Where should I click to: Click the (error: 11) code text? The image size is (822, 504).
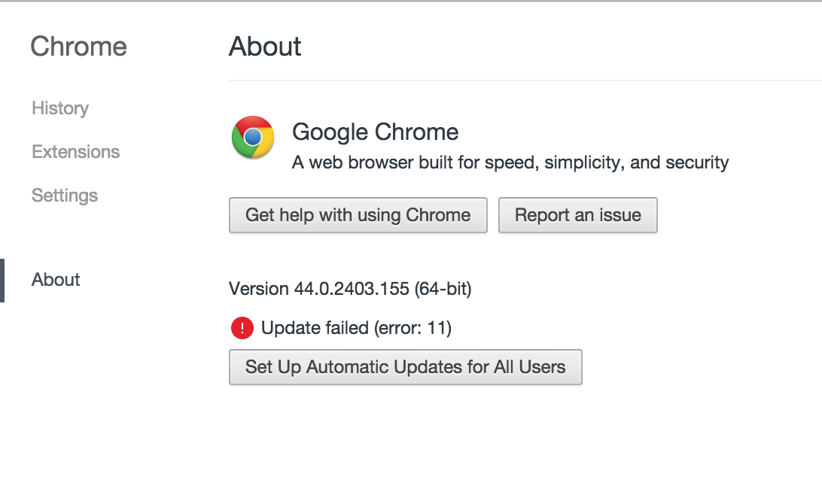click(413, 328)
